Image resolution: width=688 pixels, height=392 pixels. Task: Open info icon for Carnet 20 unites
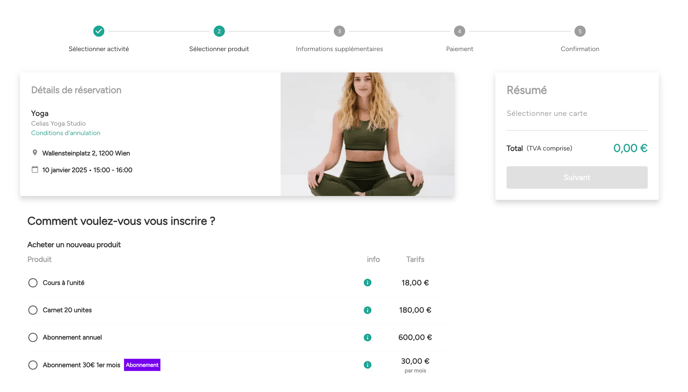(367, 310)
